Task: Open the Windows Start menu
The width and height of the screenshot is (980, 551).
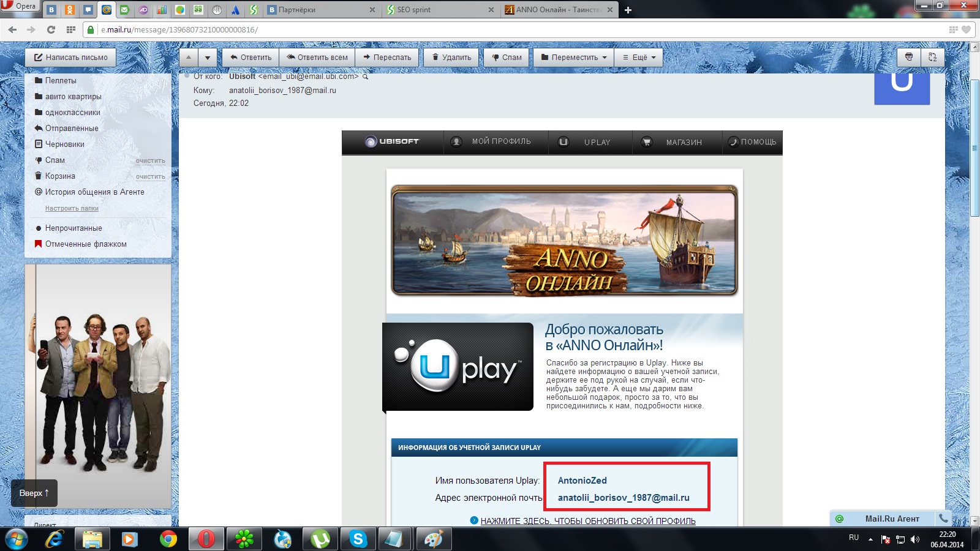Action: tap(16, 539)
